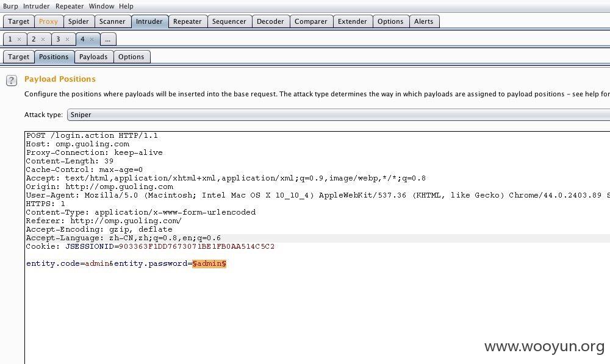Viewport: 610px width, 364px height.
Task: Open new attack tab with ellipsis
Action: point(108,39)
